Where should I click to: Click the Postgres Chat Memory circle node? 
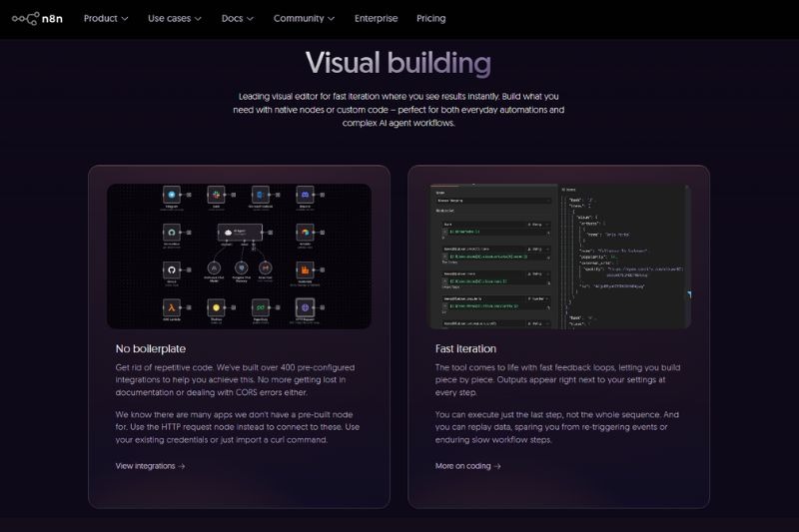pos(240,267)
